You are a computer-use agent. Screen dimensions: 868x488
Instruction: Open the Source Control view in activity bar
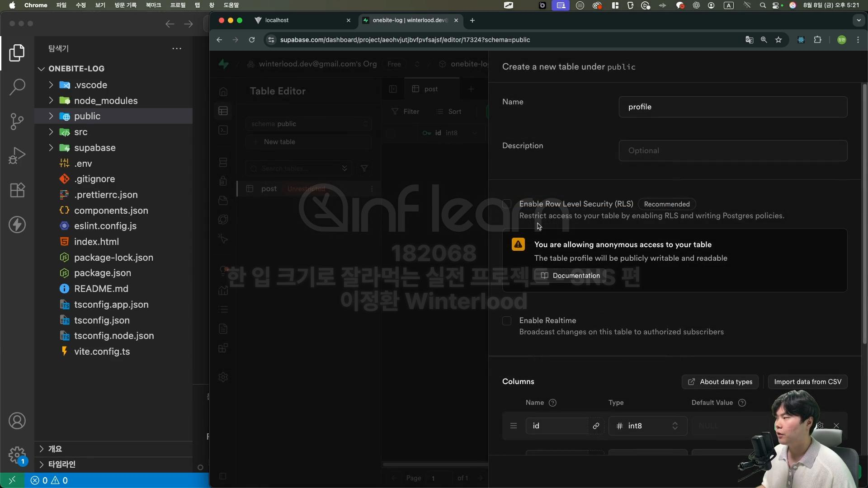[x=17, y=121]
